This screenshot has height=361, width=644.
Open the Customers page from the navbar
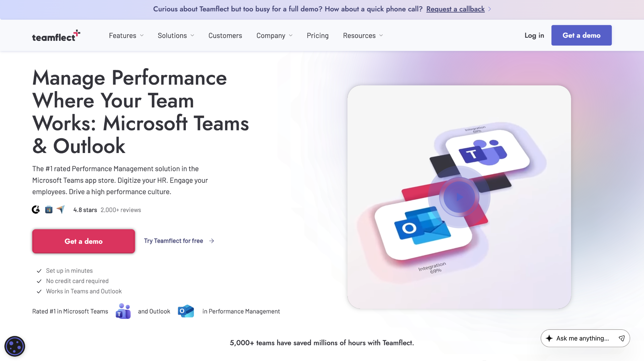click(x=225, y=35)
